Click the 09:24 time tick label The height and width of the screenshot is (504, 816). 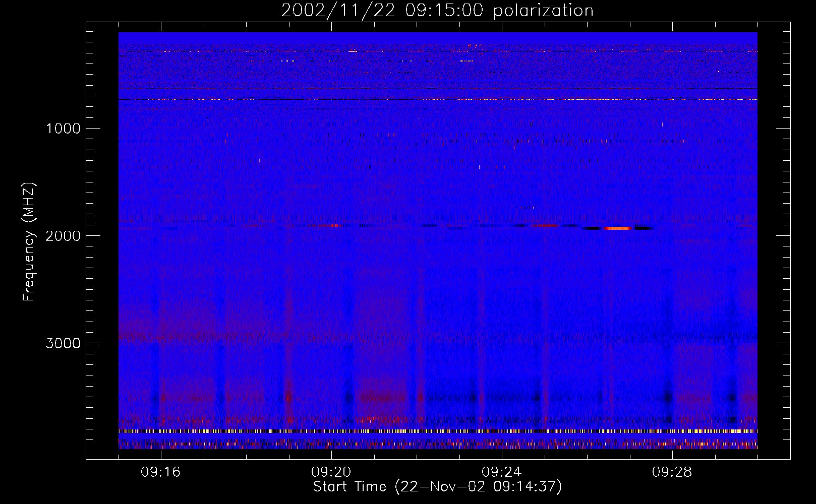coord(502,472)
